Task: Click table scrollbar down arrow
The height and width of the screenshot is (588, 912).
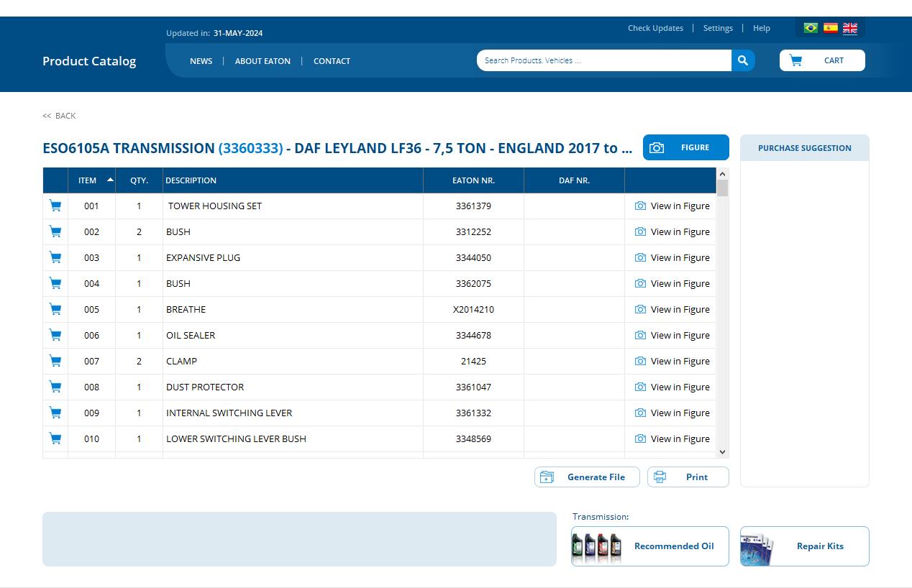Action: pyautogui.click(x=722, y=452)
